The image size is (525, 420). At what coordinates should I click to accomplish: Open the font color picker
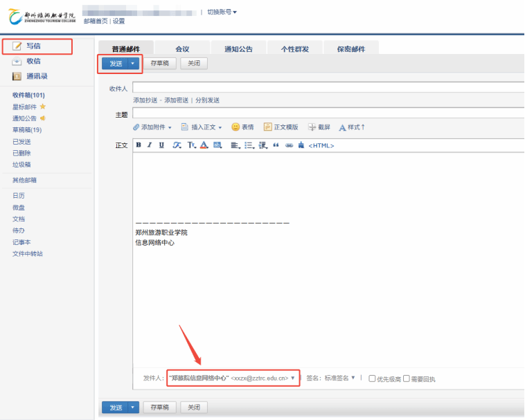(204, 145)
